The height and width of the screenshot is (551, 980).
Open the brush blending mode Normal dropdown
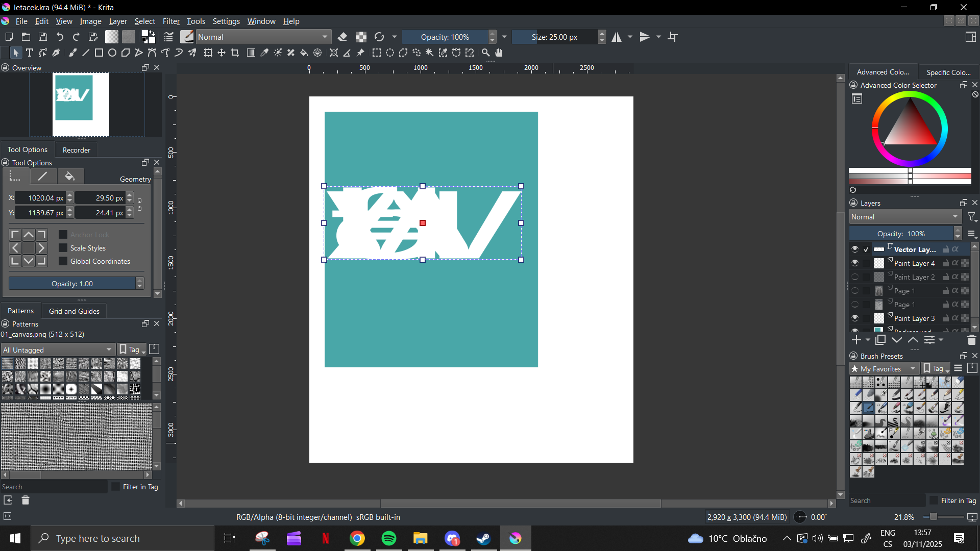(x=263, y=37)
